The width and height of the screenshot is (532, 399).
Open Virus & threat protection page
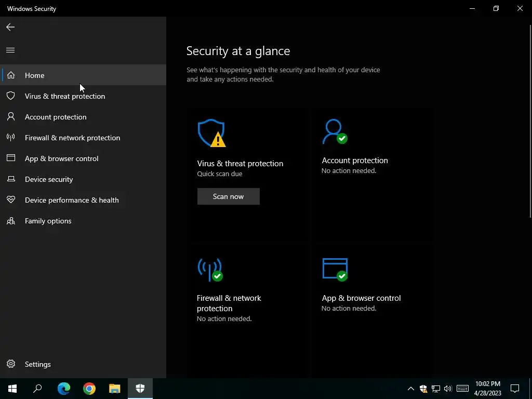(83, 96)
